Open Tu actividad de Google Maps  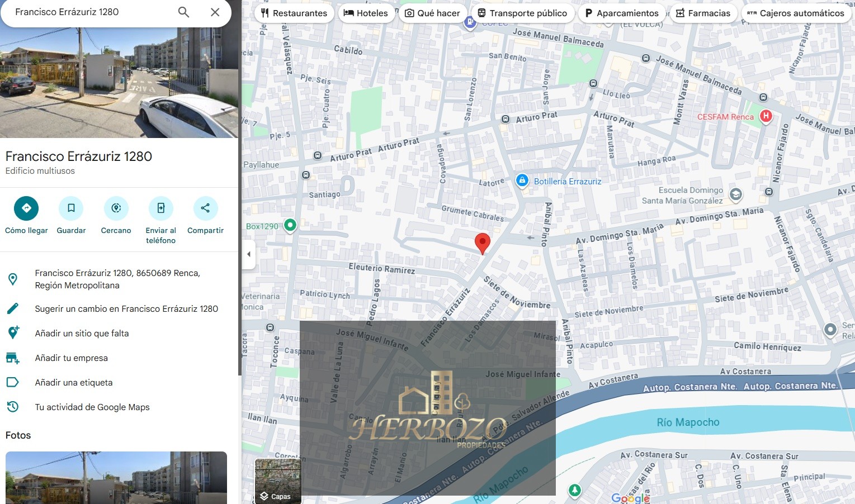pos(92,407)
